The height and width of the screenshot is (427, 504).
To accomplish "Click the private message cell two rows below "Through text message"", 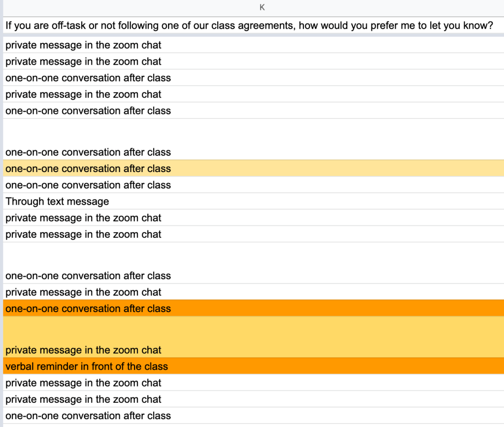I will click(x=83, y=234).
